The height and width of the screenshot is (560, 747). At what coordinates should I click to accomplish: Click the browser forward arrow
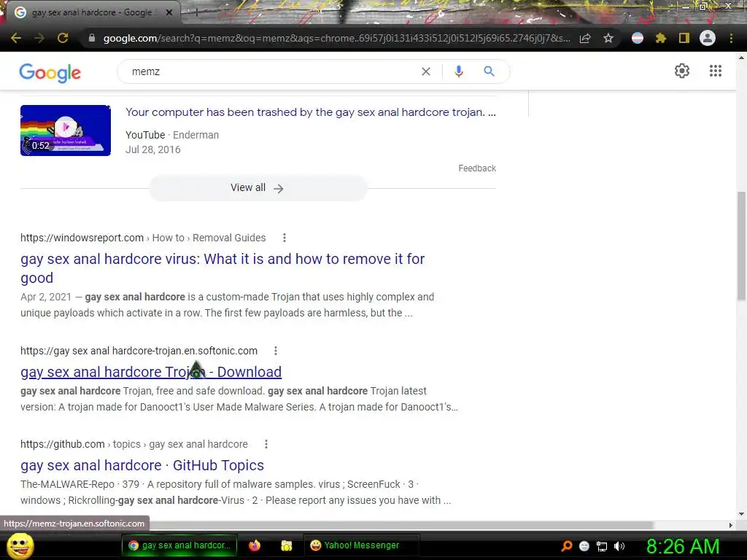pos(39,38)
